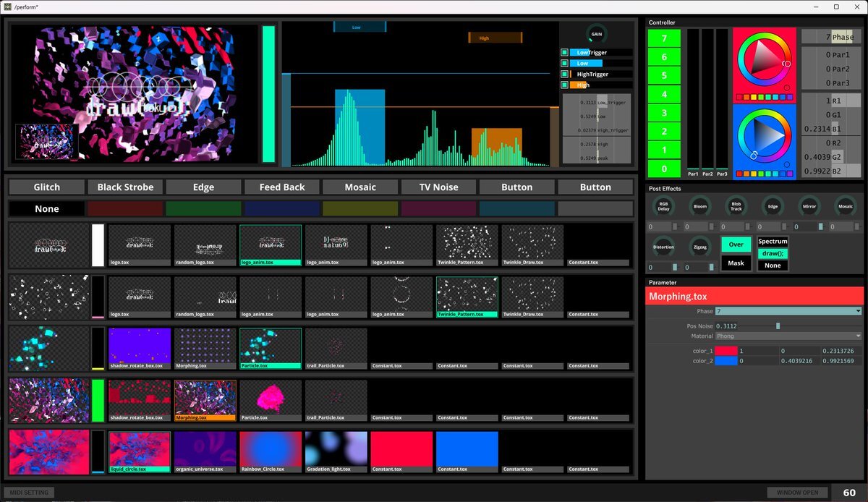The width and height of the screenshot is (868, 502).
Task: Click the Mosaic knob in Post Effects
Action: pyautogui.click(x=846, y=207)
